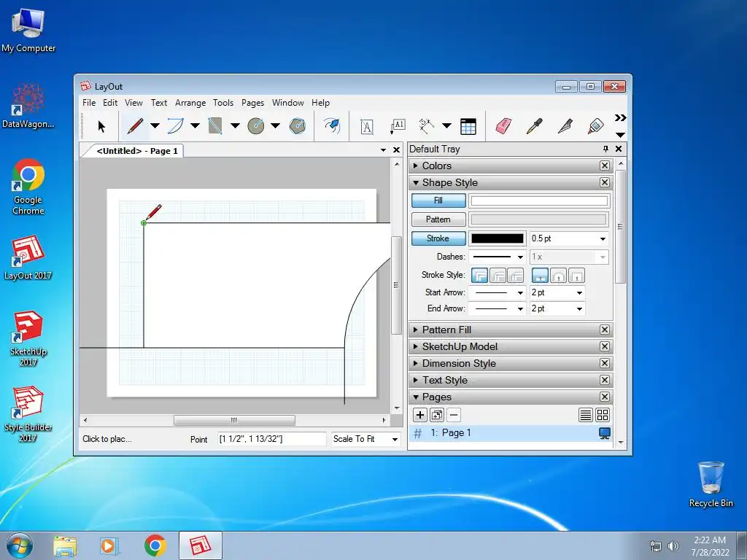Open the Line tool dropdown arrow
The height and width of the screenshot is (560, 747).
[155, 126]
